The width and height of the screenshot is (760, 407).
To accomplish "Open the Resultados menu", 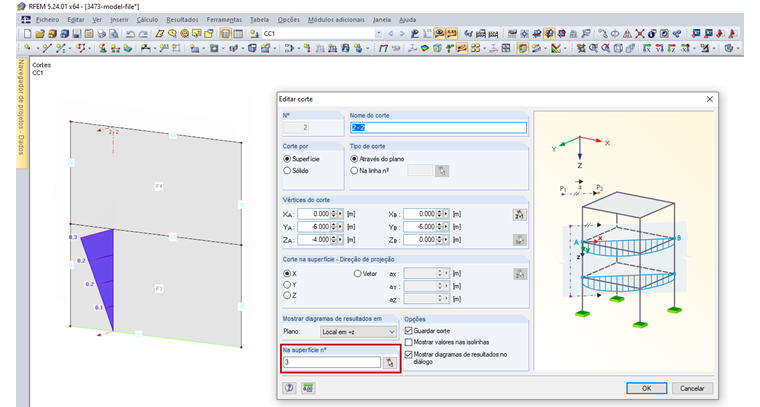I will [181, 20].
